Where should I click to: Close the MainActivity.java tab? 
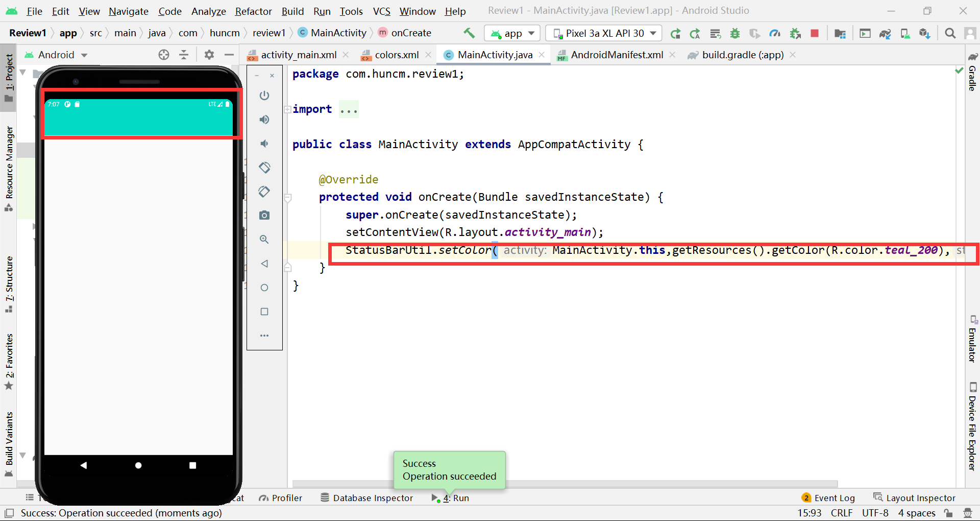pyautogui.click(x=542, y=55)
